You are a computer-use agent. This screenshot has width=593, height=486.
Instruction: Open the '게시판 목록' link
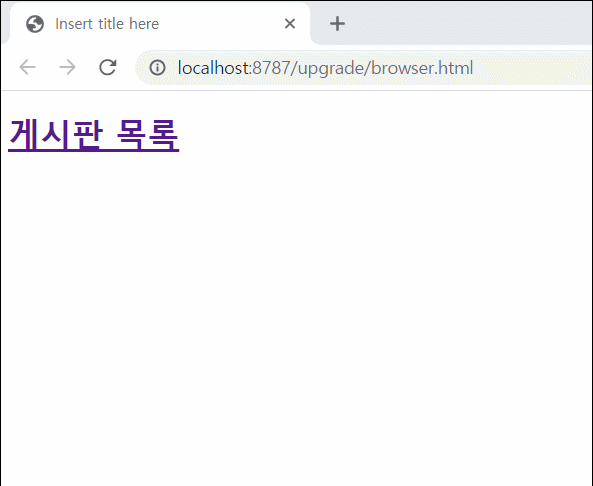93,135
